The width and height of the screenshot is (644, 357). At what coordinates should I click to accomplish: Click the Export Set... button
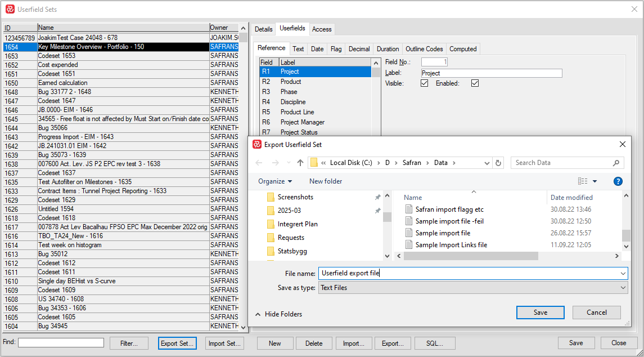click(x=177, y=343)
